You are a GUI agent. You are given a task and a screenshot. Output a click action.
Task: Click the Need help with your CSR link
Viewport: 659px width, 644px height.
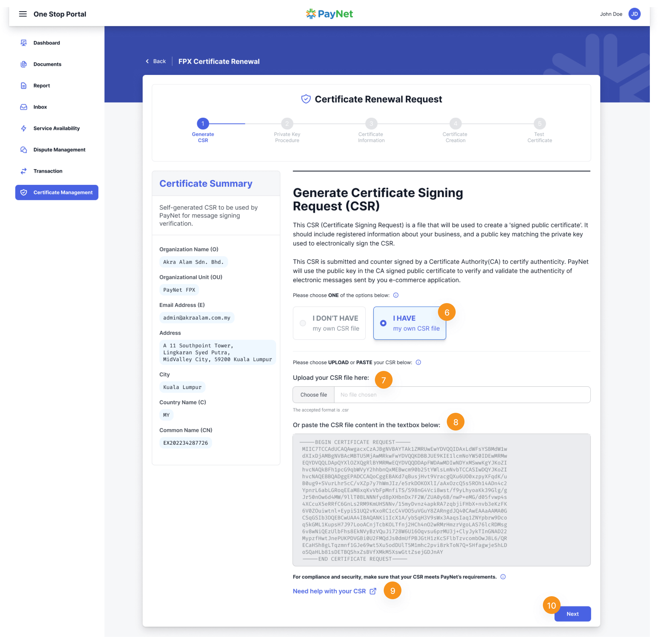pyautogui.click(x=334, y=591)
